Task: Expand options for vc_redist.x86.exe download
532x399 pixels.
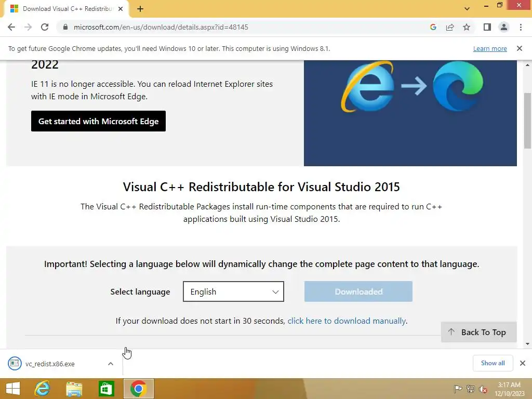Action: click(111, 364)
